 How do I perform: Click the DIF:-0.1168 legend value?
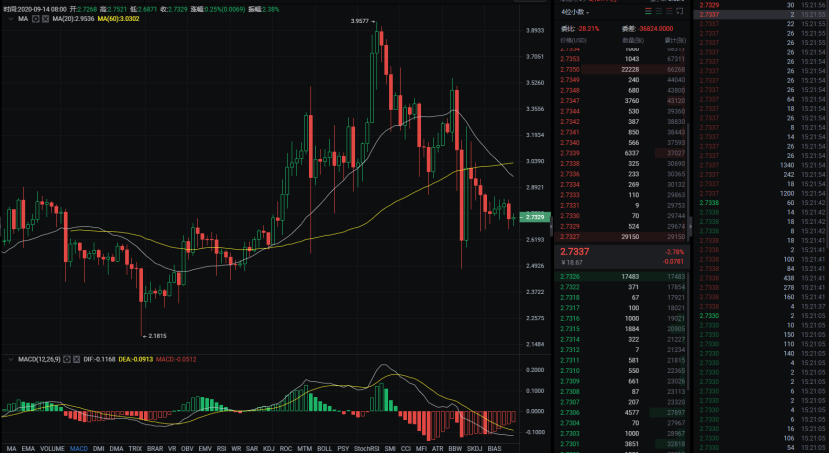point(99,359)
